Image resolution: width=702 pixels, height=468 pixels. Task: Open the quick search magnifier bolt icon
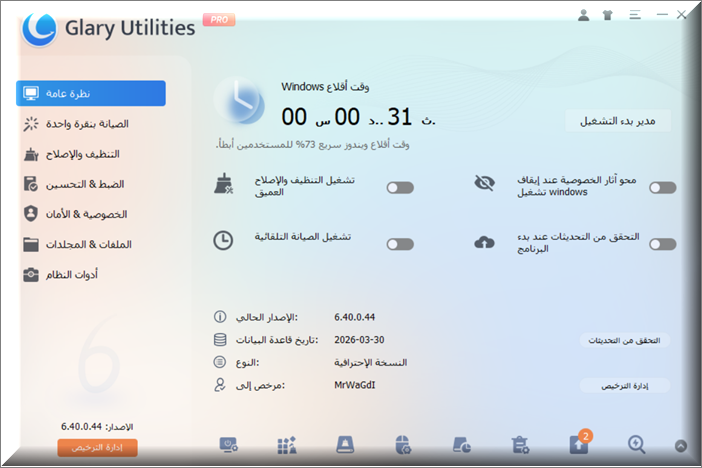(x=637, y=445)
